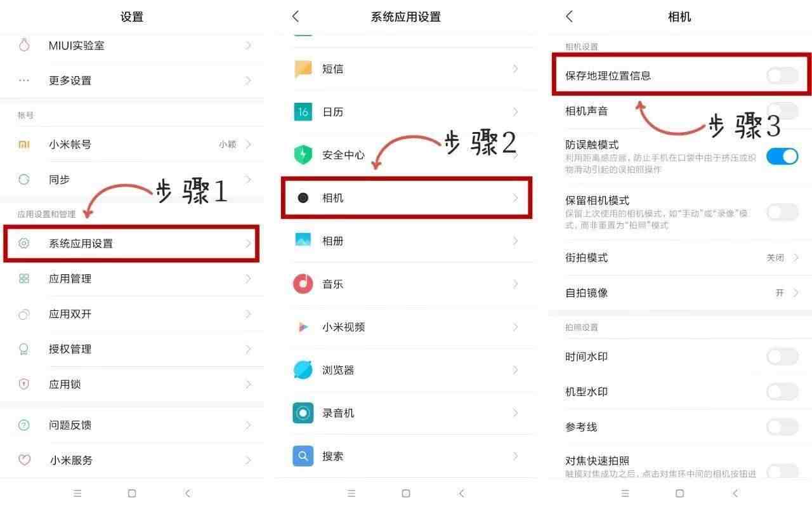Tap home square button on 相机 screen

coord(679,493)
